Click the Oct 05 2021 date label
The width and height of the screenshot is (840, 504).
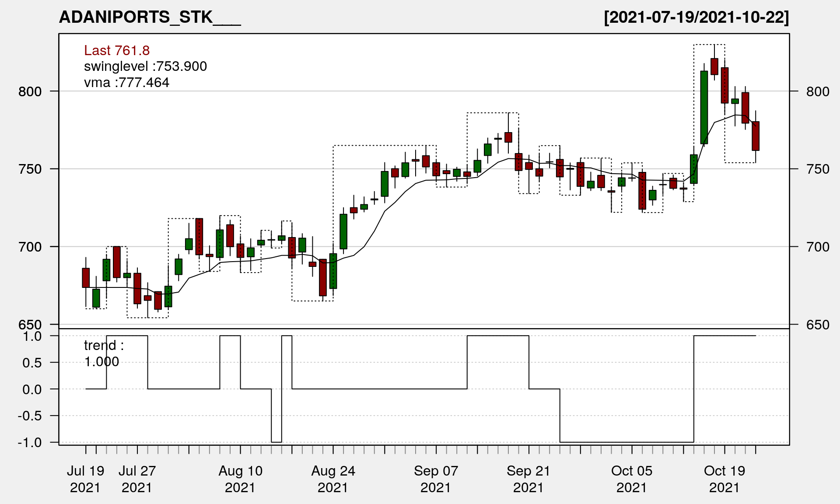click(631, 479)
